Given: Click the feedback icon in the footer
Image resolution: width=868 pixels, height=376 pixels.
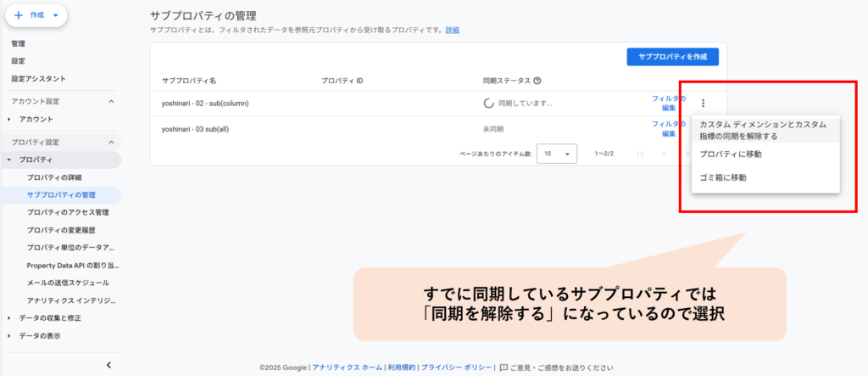Looking at the screenshot, I should point(504,368).
